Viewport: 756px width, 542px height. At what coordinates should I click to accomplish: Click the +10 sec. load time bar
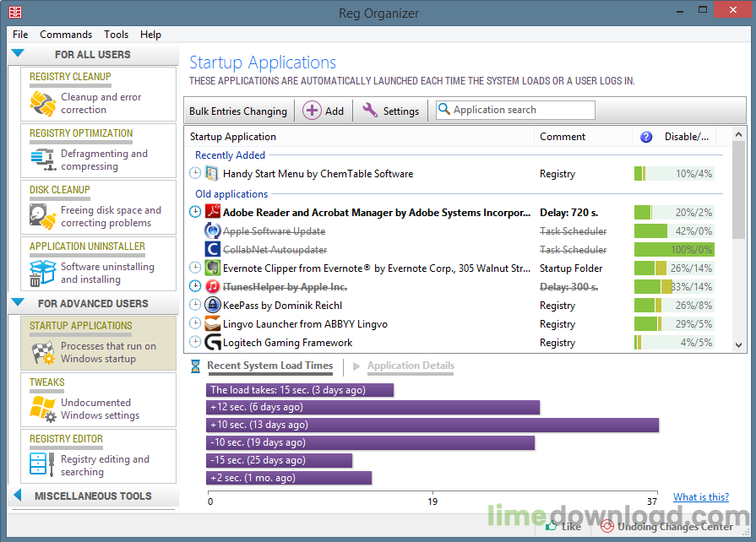pos(432,425)
